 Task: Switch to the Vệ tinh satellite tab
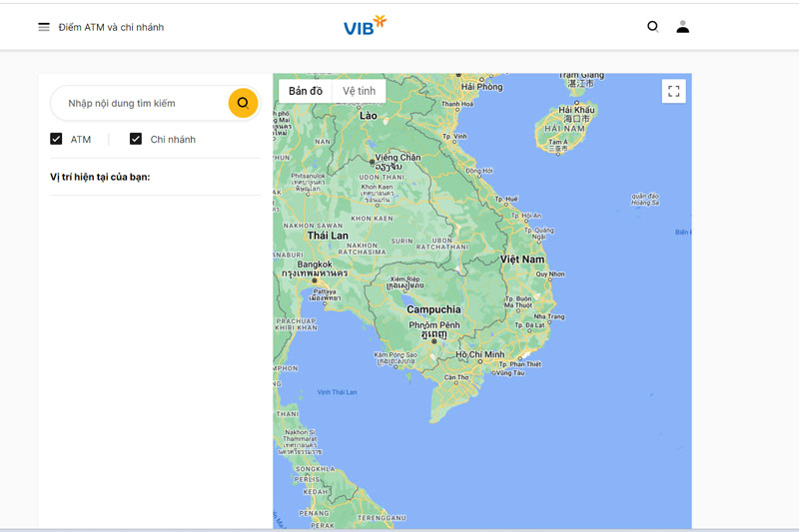[x=359, y=91]
